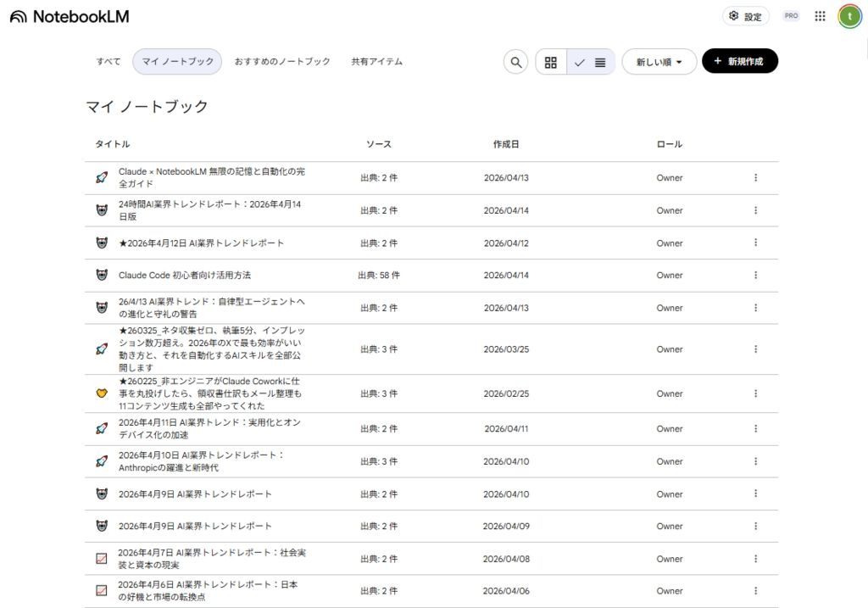Open more options for 2026年4月10日 Anthropic row
The width and height of the screenshot is (868, 608).
755,461
